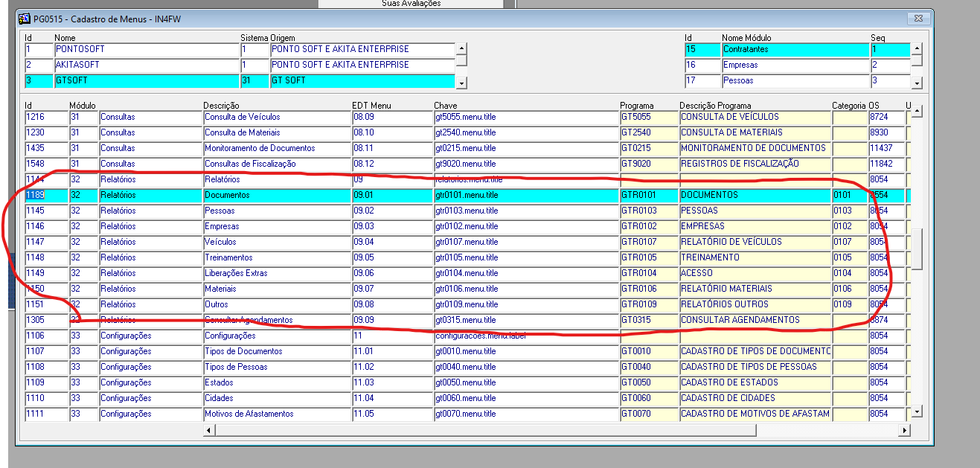Click the 'Liberações Extras' description cell
The height and width of the screenshot is (468, 980).
tap(277, 273)
